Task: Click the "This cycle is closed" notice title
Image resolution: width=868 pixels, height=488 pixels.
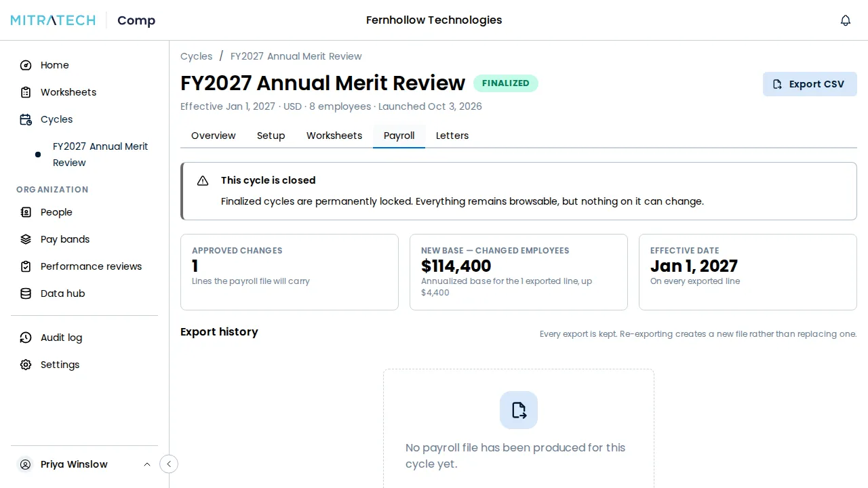Action: (269, 180)
